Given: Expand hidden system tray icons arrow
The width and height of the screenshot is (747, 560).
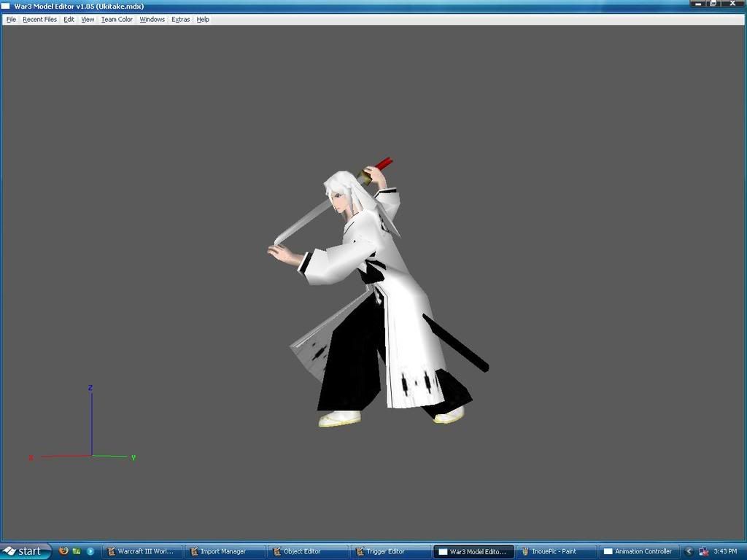Looking at the screenshot, I should (x=689, y=551).
